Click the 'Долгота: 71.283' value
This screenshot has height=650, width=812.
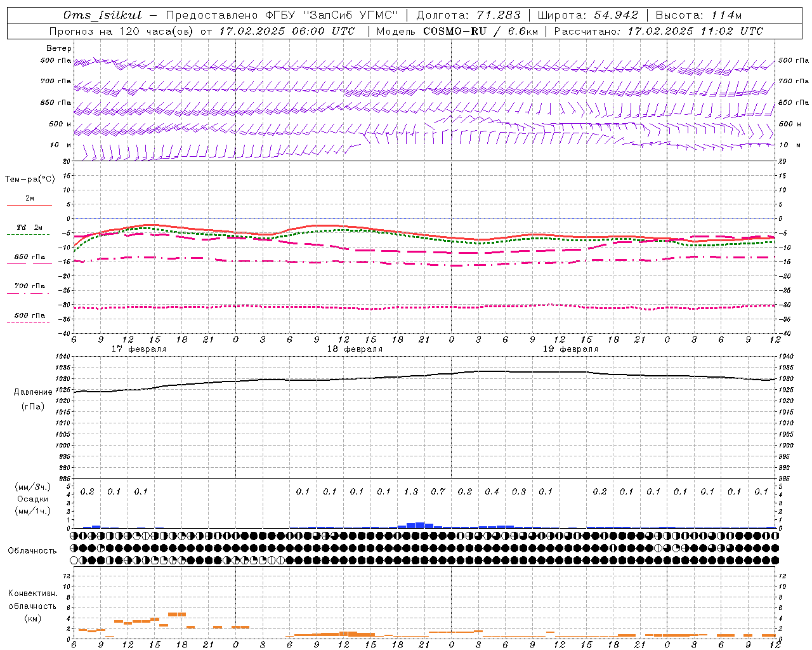click(x=468, y=15)
